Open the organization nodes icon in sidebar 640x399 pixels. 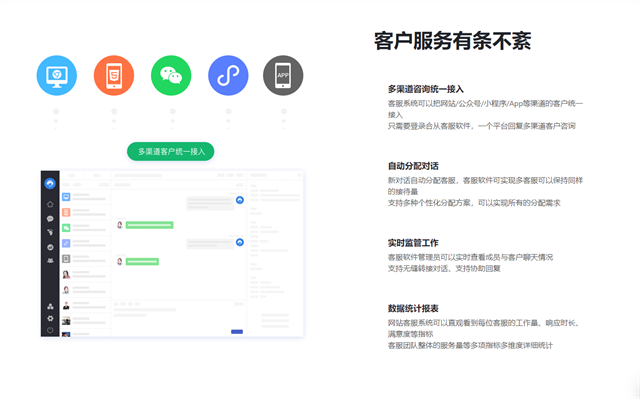point(50,306)
